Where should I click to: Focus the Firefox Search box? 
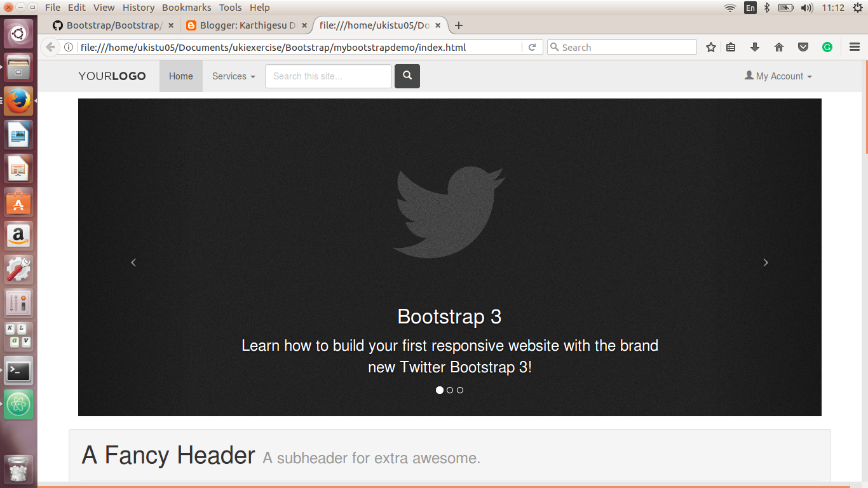(622, 47)
